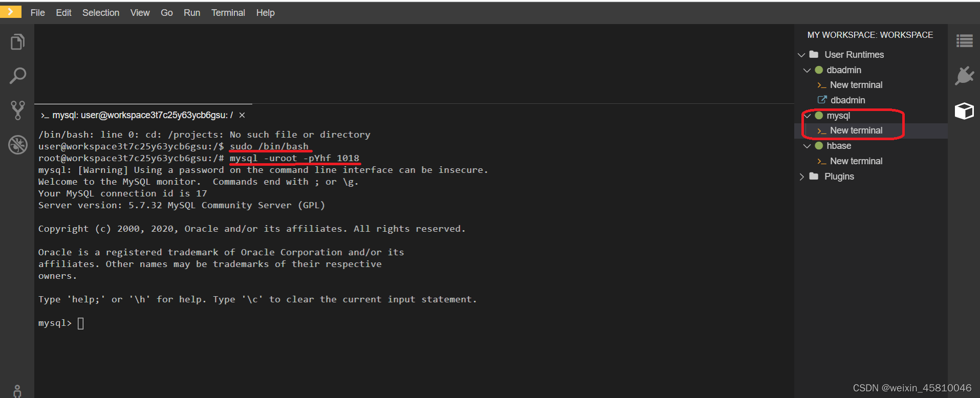Open the Help menu
The width and height of the screenshot is (980, 398).
click(x=265, y=13)
